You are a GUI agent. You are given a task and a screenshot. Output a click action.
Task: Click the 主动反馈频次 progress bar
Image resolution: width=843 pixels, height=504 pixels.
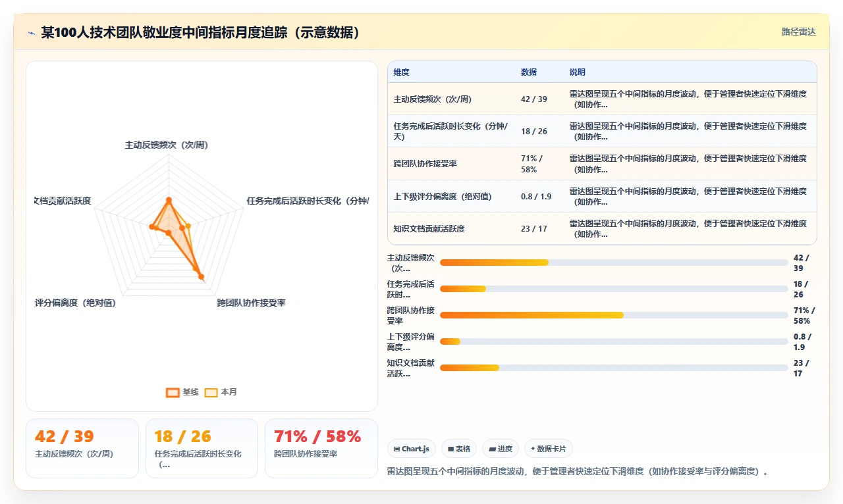pos(614,263)
